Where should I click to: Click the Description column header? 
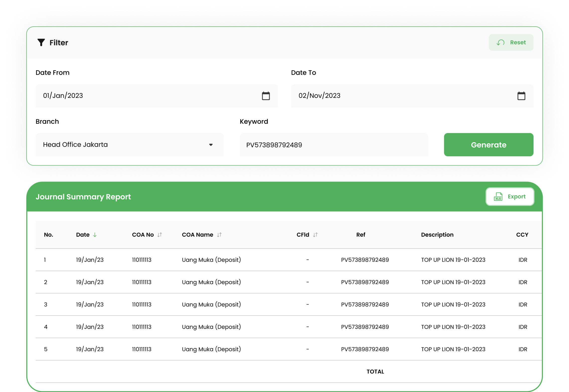coord(437,235)
